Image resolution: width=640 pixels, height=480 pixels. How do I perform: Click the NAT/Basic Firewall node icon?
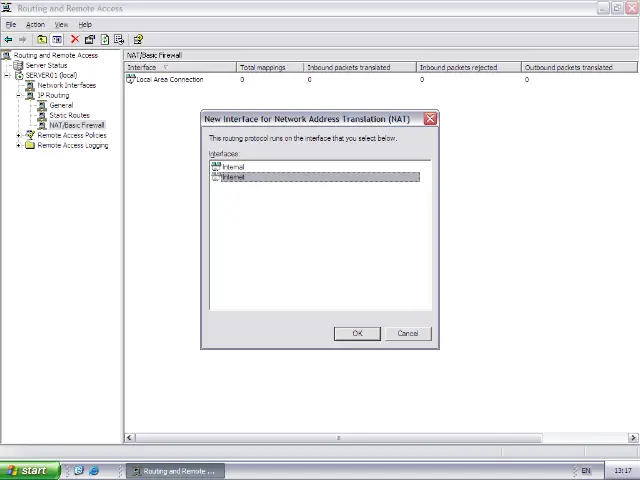point(42,125)
